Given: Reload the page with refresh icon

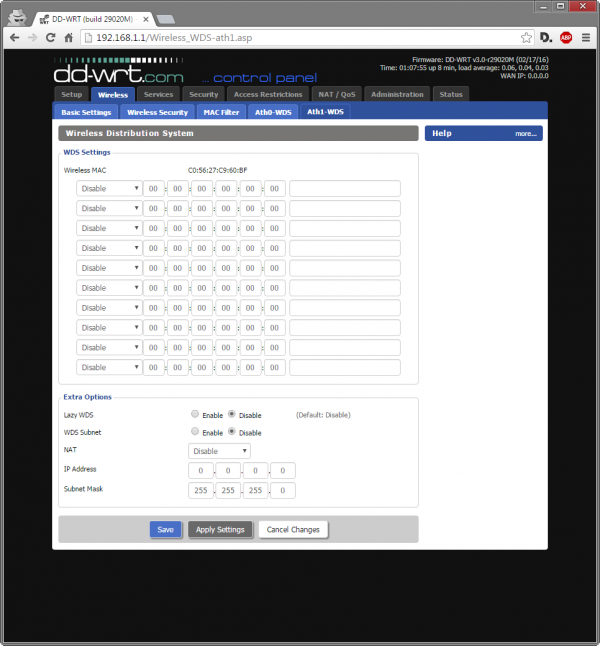Looking at the screenshot, I should pos(50,37).
